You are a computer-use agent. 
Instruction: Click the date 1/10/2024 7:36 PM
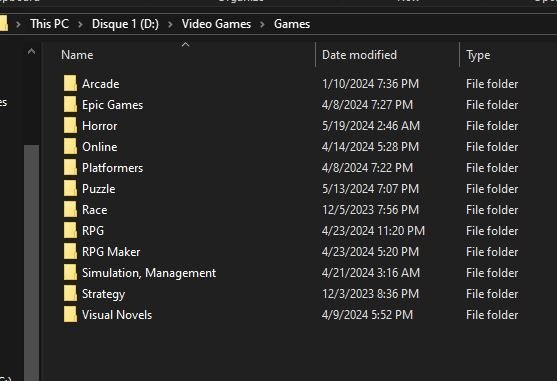coord(370,84)
